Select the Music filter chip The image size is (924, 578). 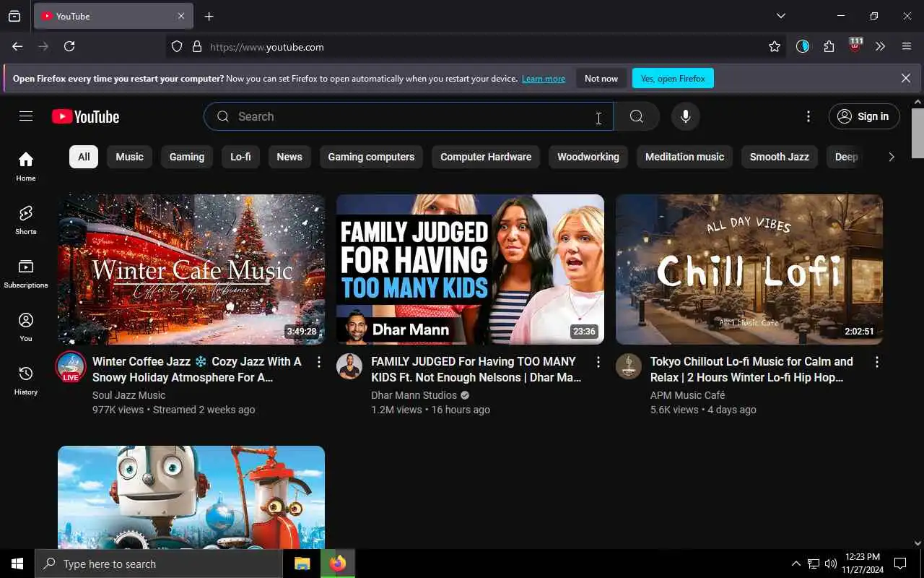(130, 157)
